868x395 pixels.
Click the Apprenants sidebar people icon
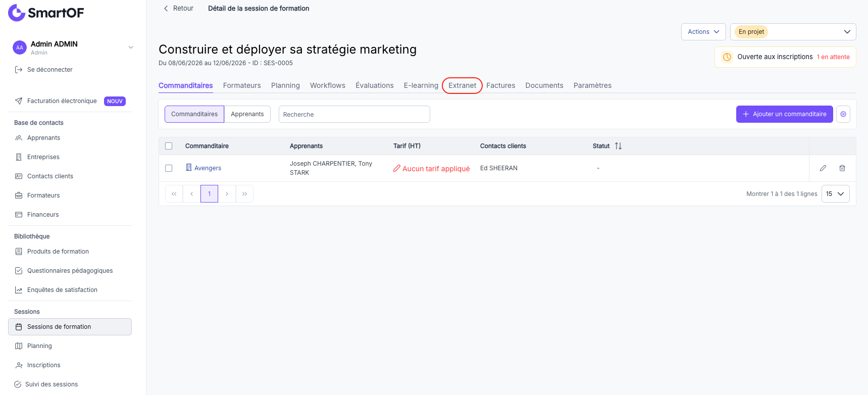(x=19, y=138)
